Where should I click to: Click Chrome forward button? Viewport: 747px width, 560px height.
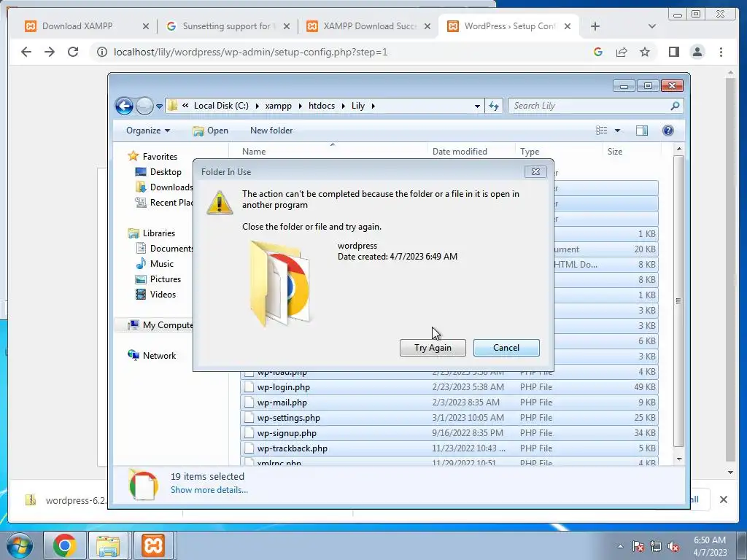[x=50, y=52]
